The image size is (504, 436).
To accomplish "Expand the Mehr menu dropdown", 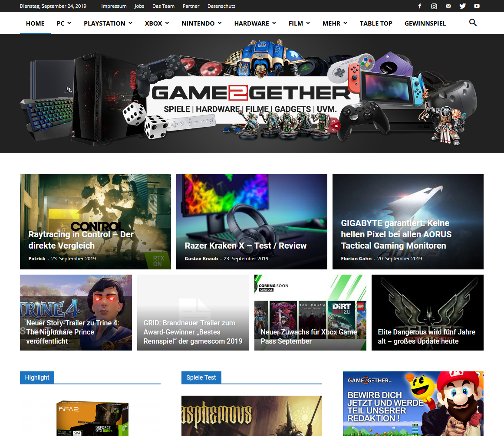I will 335,23.
